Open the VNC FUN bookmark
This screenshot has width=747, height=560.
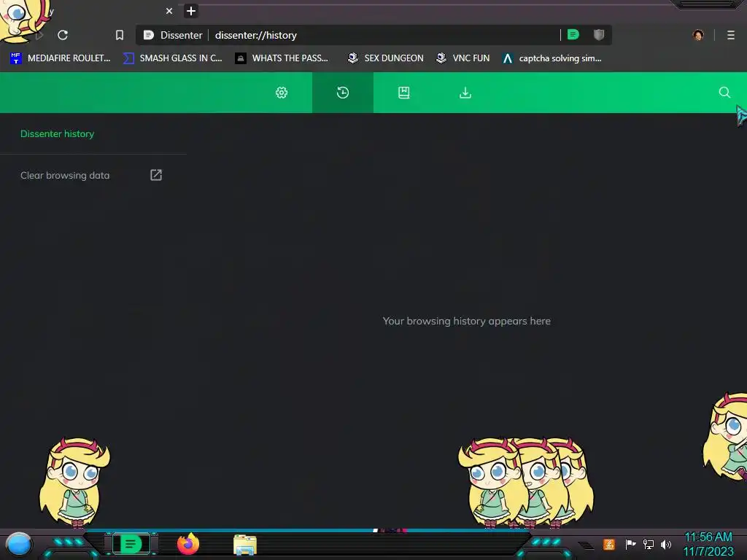(463, 58)
